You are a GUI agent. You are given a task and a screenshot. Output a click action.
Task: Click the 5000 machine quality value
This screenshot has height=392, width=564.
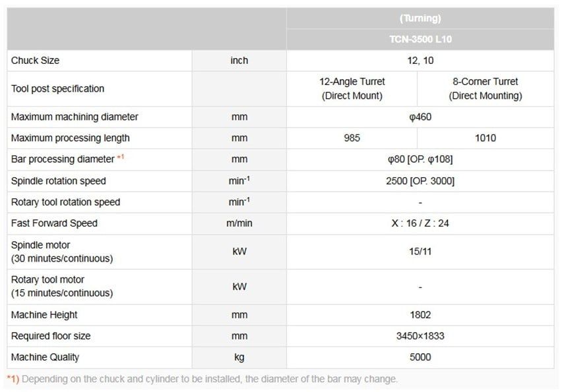tap(420, 357)
